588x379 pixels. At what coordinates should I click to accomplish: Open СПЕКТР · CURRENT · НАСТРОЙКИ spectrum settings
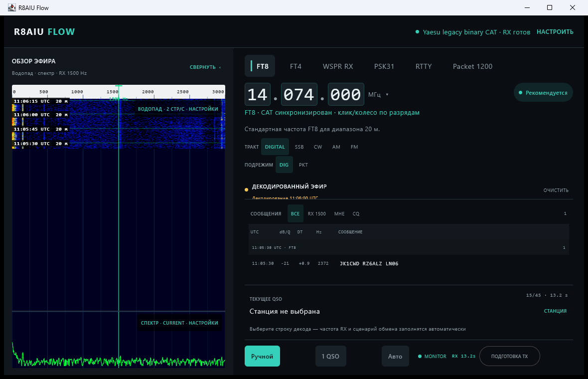179,323
